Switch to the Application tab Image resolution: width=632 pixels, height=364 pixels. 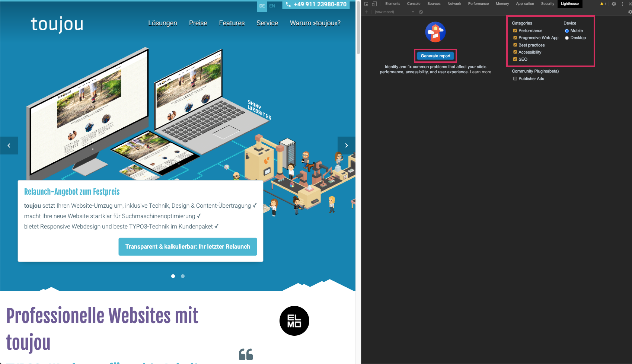(525, 4)
